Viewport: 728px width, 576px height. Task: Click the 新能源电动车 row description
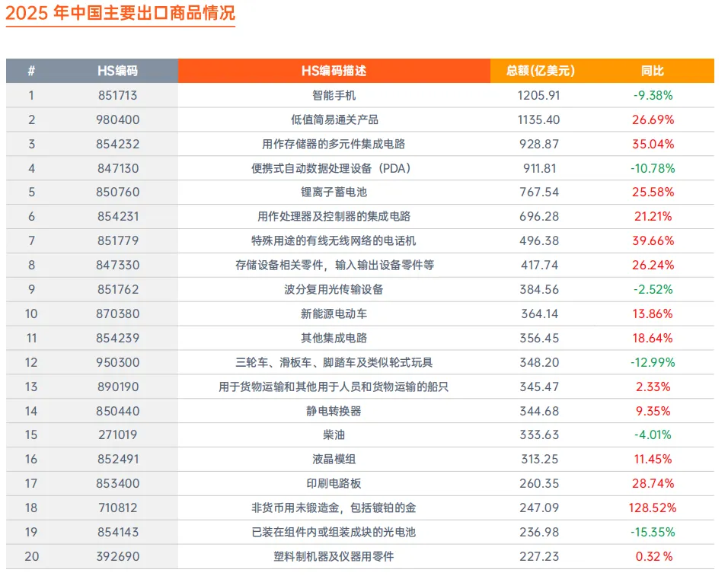[335, 313]
